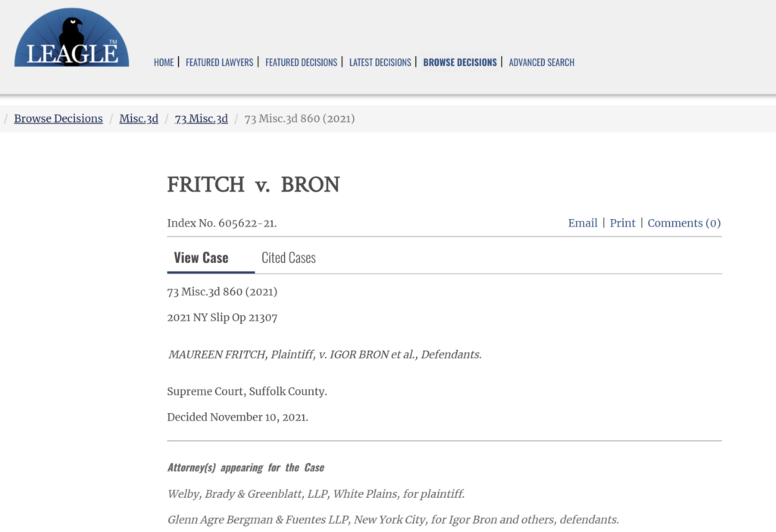The width and height of the screenshot is (776, 532).
Task: Print the Fritch v. Bron decision
Action: tap(622, 224)
